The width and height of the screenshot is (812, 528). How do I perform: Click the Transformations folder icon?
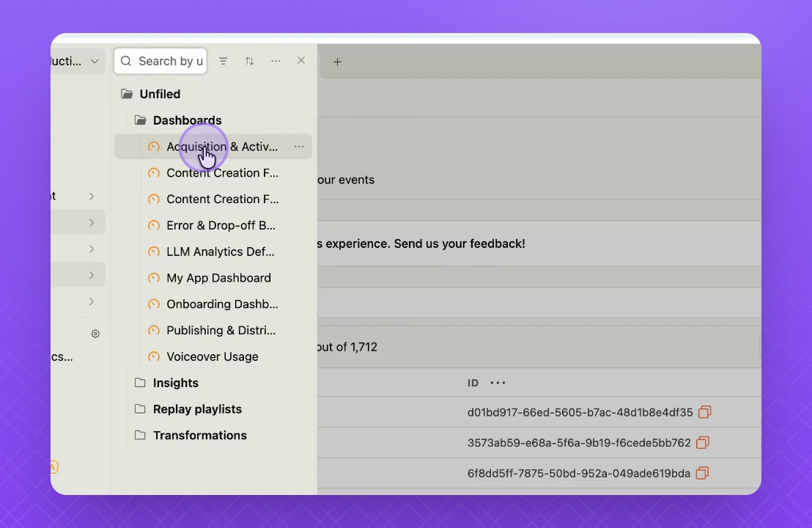(140, 436)
